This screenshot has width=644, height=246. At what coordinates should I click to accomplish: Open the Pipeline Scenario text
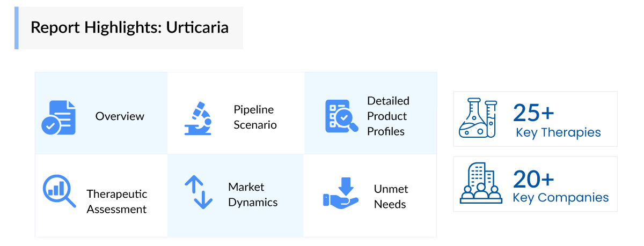coord(255,117)
